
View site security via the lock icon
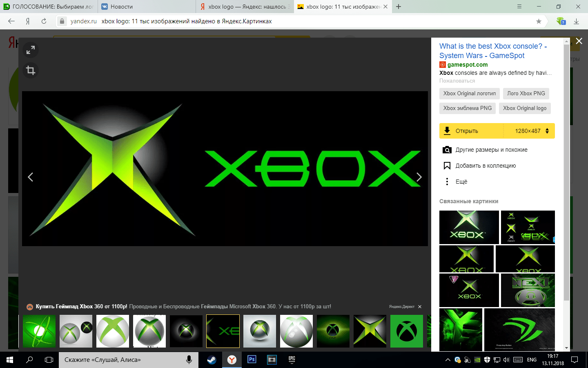(62, 21)
